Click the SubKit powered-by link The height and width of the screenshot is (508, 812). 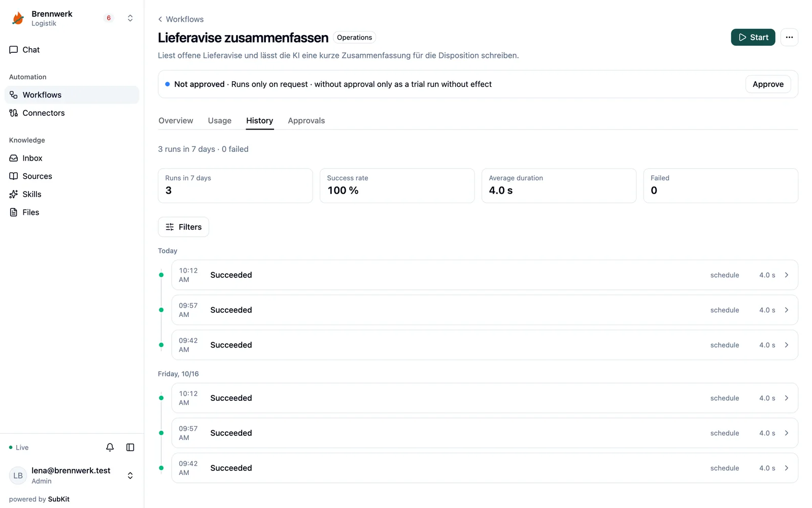[x=59, y=499]
